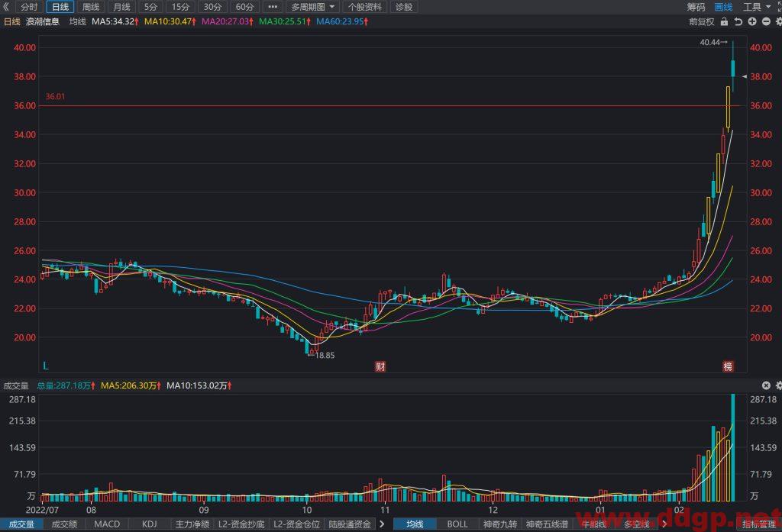Zoom out chart with minus icon

click(766, 22)
